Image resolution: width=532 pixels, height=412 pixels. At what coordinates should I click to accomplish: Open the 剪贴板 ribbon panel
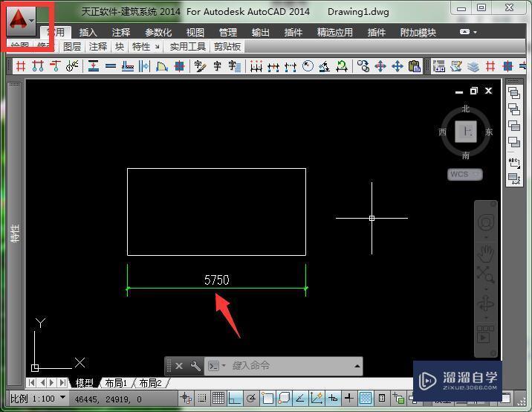click(x=227, y=46)
